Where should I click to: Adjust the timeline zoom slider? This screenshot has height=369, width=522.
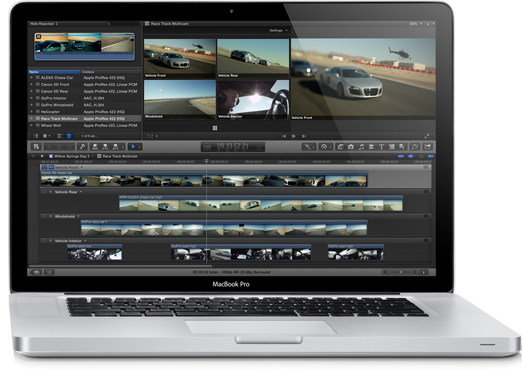(400, 272)
